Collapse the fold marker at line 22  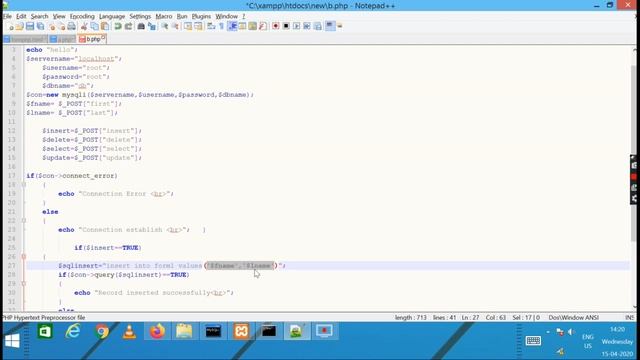(x=24, y=221)
